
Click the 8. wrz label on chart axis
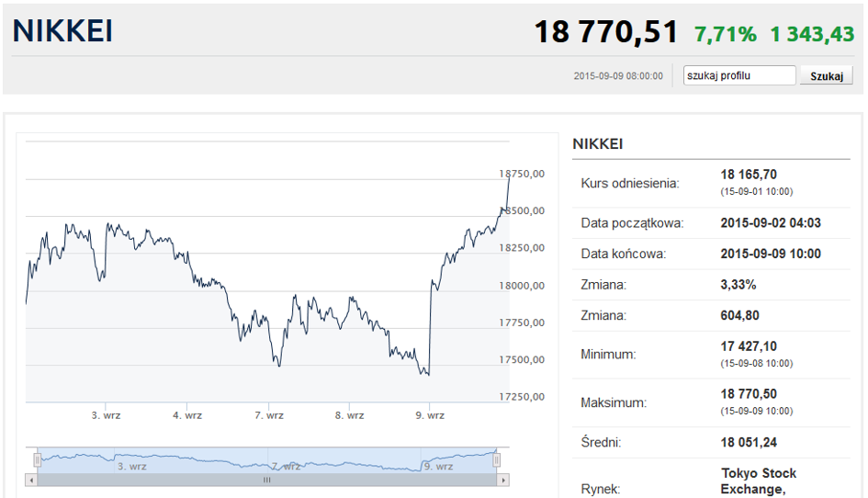coord(349,415)
